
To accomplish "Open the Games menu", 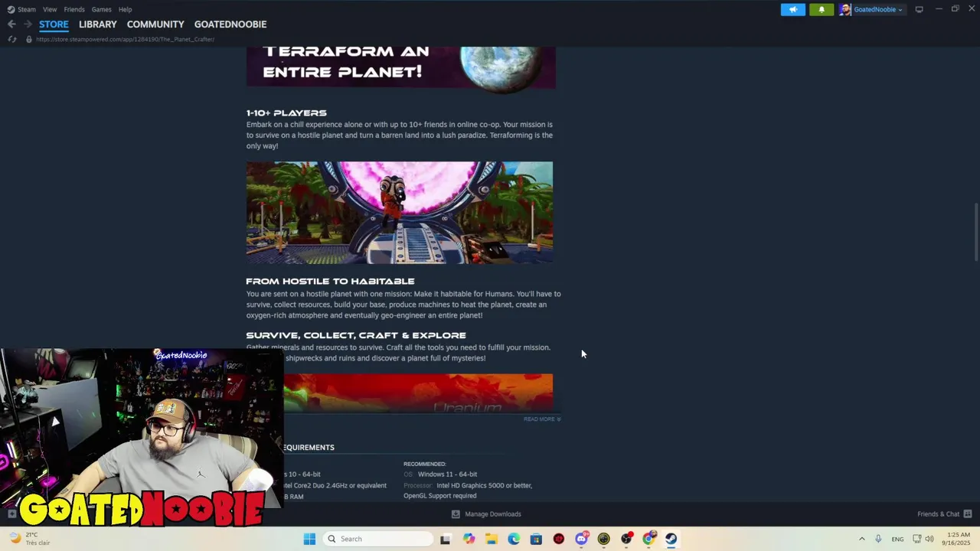I will pos(101,9).
